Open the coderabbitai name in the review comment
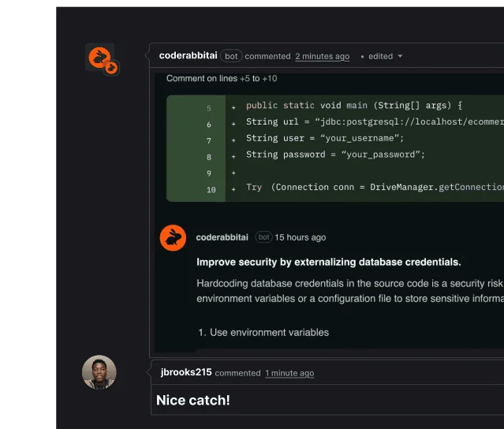The width and height of the screenshot is (504, 429). [x=222, y=237]
